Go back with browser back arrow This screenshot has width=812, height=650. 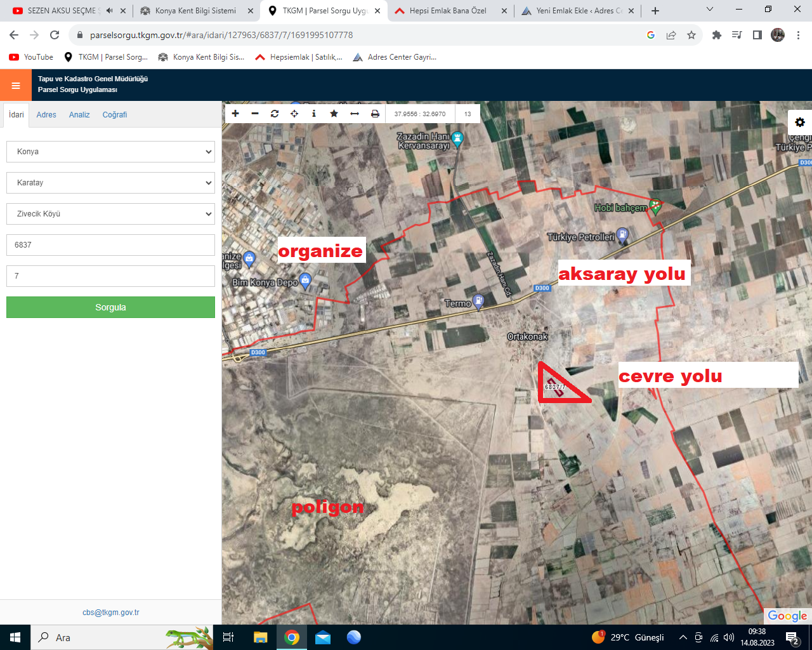coord(14,35)
